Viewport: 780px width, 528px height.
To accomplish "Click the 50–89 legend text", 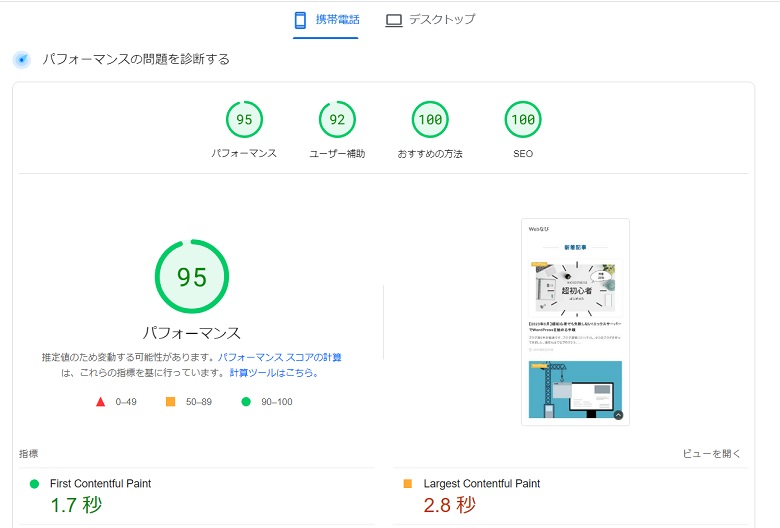I will coord(199,402).
